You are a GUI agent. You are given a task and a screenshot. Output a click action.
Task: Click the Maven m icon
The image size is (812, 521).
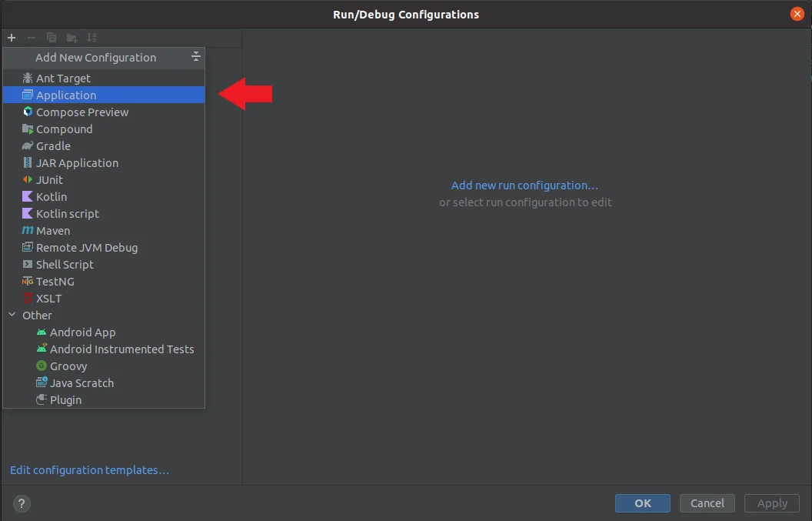[x=28, y=230]
